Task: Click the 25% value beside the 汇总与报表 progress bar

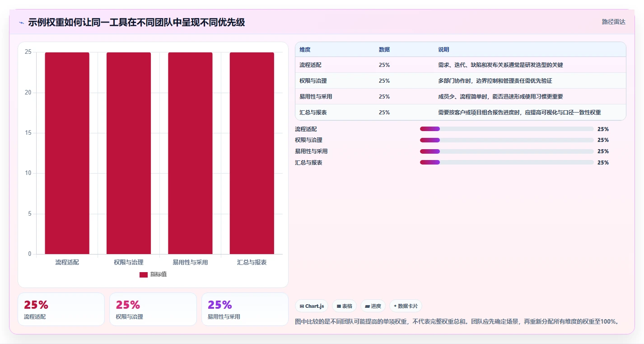Action: tap(603, 163)
